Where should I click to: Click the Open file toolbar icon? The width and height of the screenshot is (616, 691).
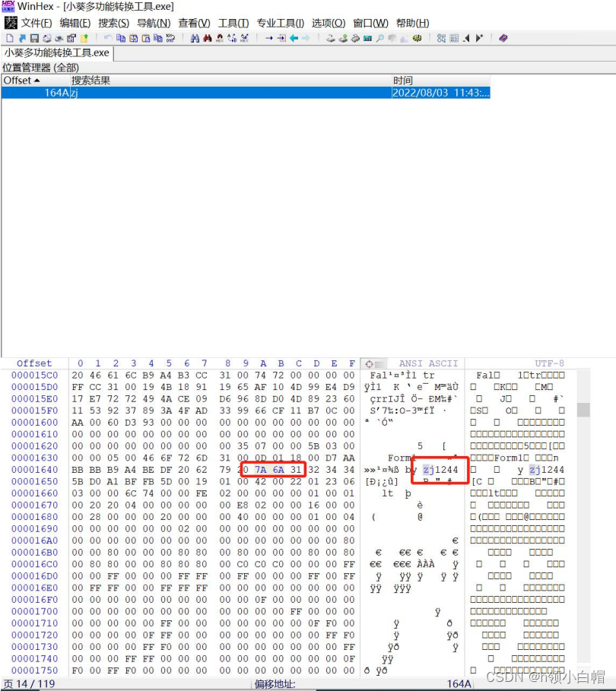tap(22, 38)
